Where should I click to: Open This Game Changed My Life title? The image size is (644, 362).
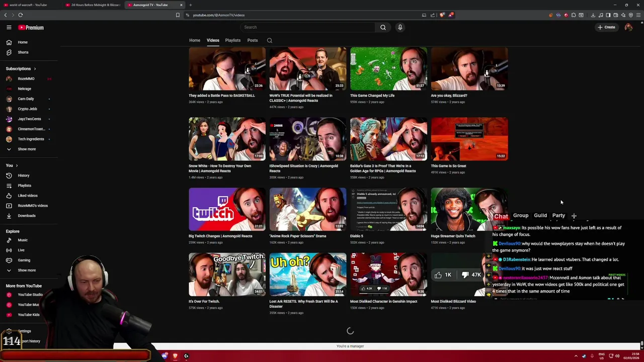pyautogui.click(x=372, y=96)
